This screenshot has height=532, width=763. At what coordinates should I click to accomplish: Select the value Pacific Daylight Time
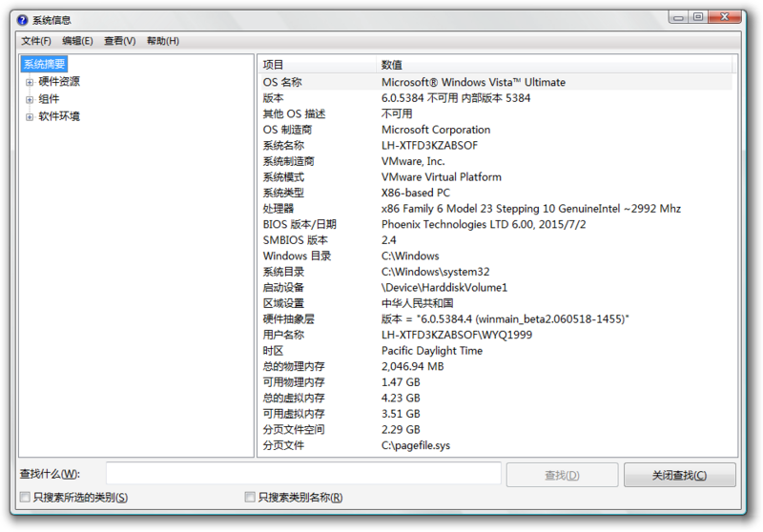point(432,351)
